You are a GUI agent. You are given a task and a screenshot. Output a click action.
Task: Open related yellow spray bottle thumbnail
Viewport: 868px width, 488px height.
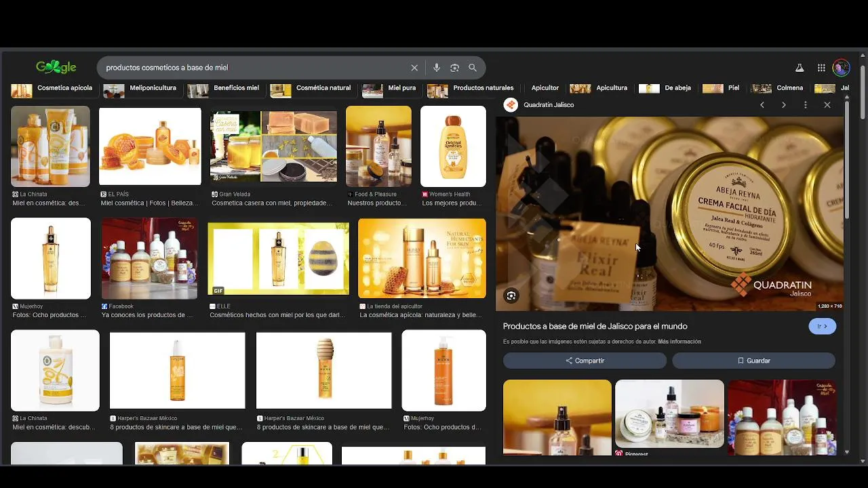[x=557, y=418]
